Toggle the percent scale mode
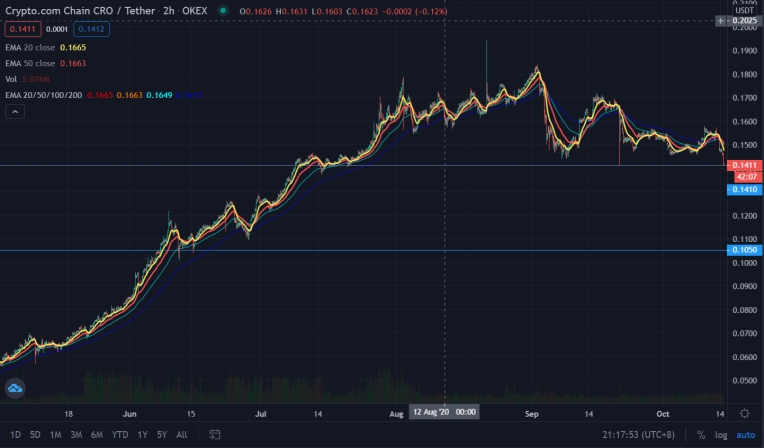 coord(701,435)
